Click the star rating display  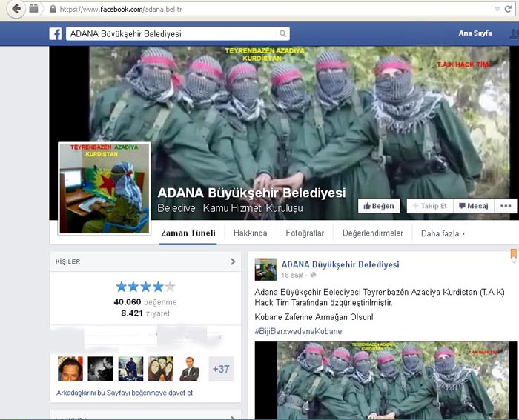145,287
